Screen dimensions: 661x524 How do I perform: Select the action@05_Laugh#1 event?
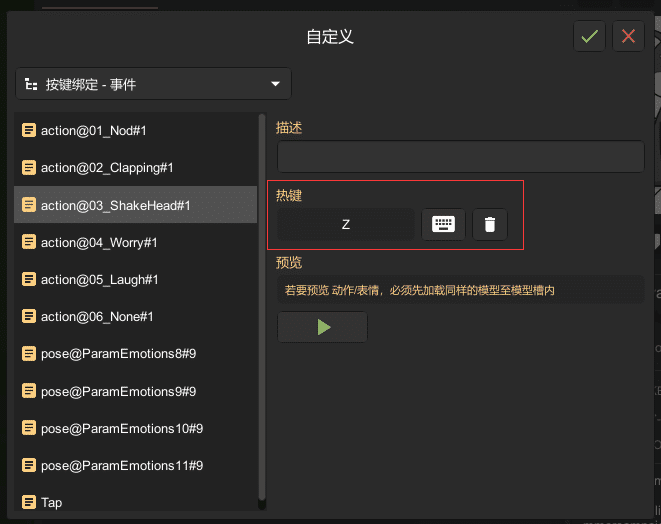coord(135,279)
